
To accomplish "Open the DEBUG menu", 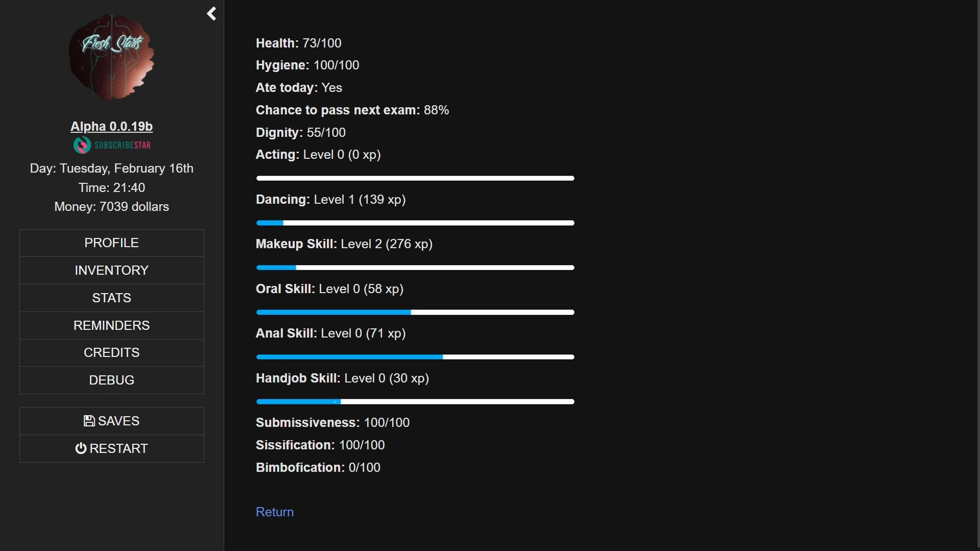I will pos(111,380).
